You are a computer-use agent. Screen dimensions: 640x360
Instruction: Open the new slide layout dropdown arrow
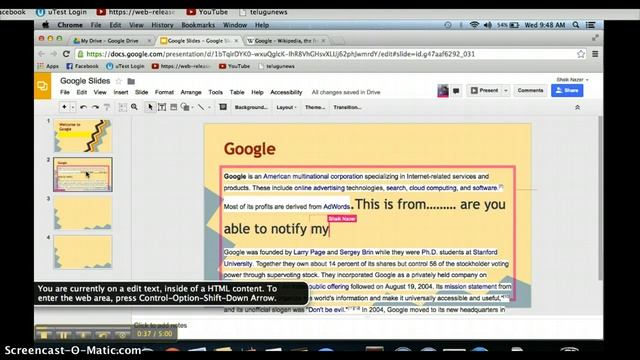click(x=73, y=107)
